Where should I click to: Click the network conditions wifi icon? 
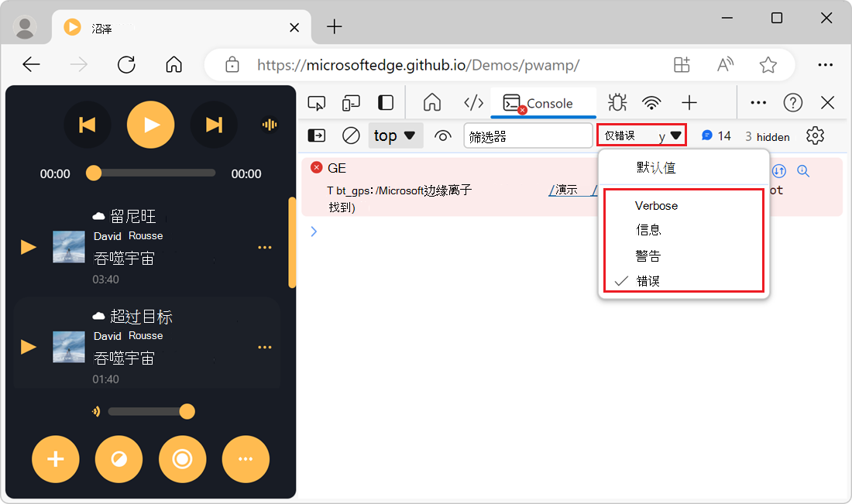[x=651, y=102]
